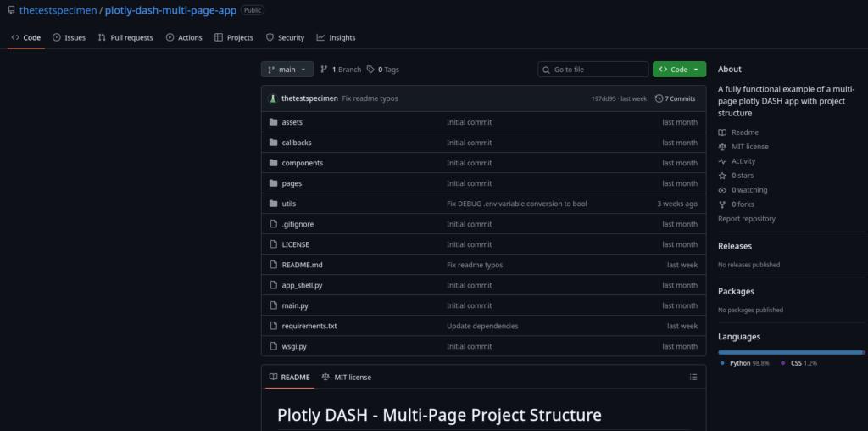
Task: Open the requirements.txt file
Action: [x=309, y=326]
